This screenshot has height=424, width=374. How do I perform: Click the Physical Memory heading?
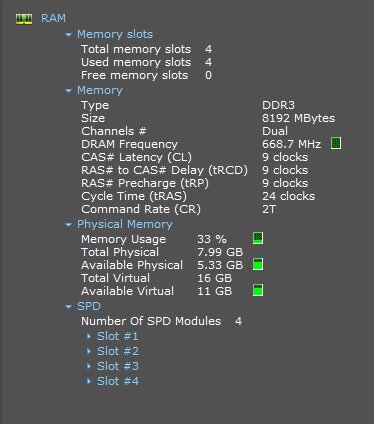tap(125, 224)
